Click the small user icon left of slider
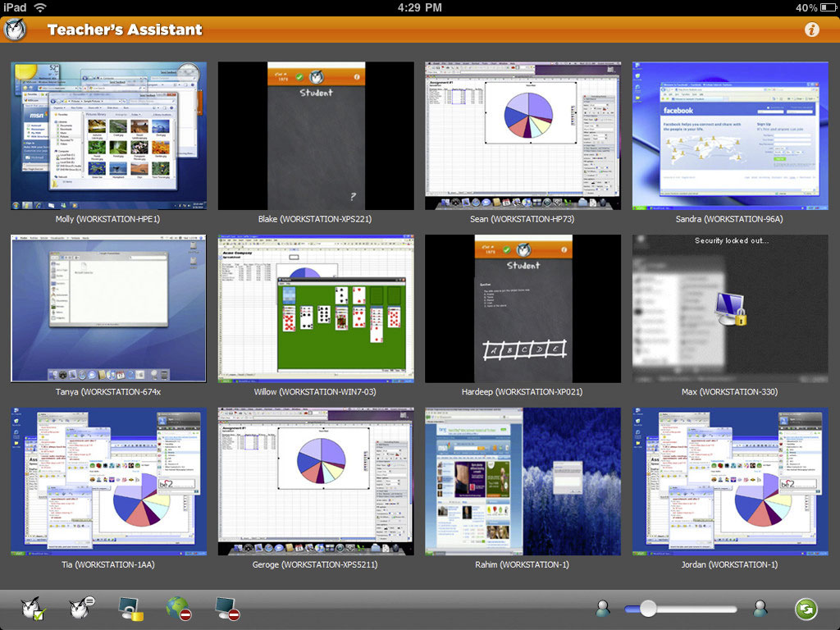This screenshot has width=840, height=630. point(604,609)
